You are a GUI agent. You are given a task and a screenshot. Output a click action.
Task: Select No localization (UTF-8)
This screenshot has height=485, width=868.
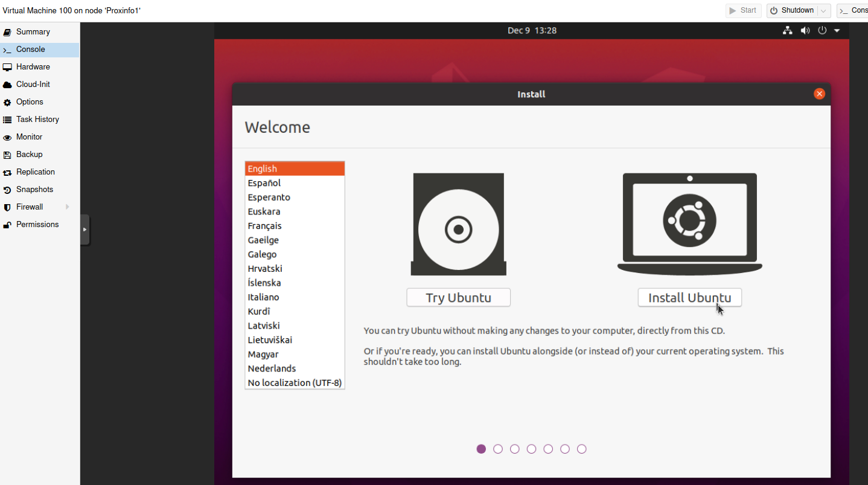pos(295,383)
